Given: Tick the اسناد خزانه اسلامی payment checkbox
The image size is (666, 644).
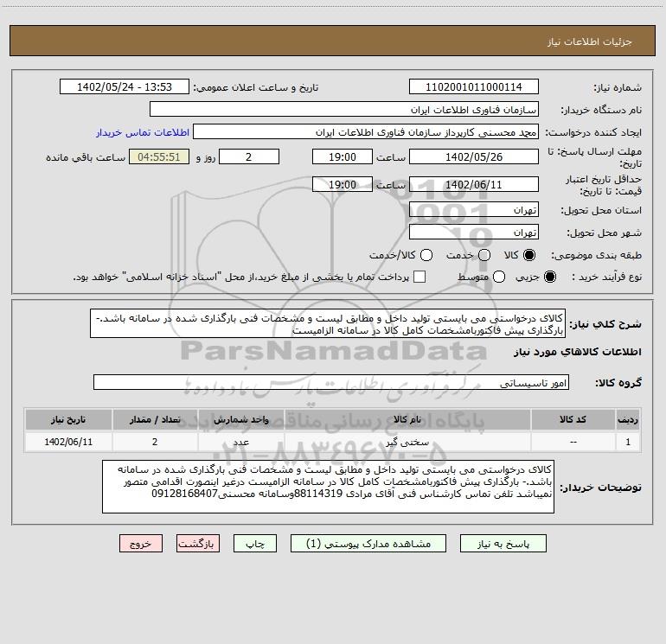Looking at the screenshot, I should [x=419, y=277].
